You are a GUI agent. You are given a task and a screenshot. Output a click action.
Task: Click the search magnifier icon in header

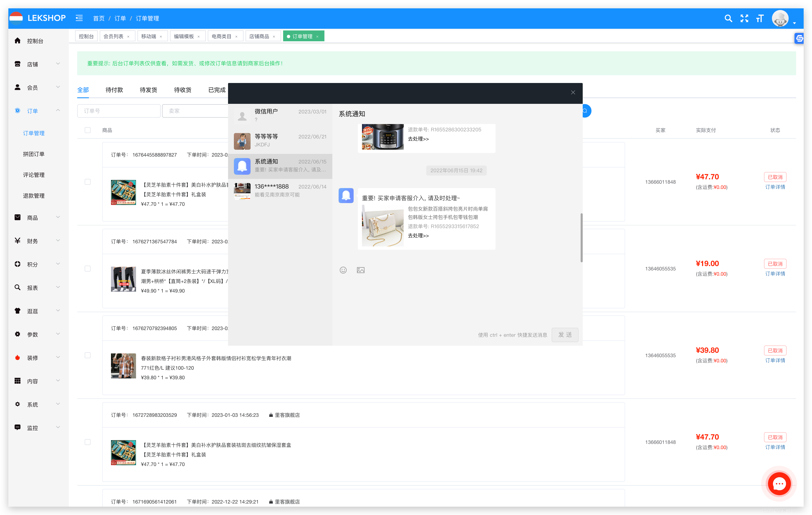(728, 19)
